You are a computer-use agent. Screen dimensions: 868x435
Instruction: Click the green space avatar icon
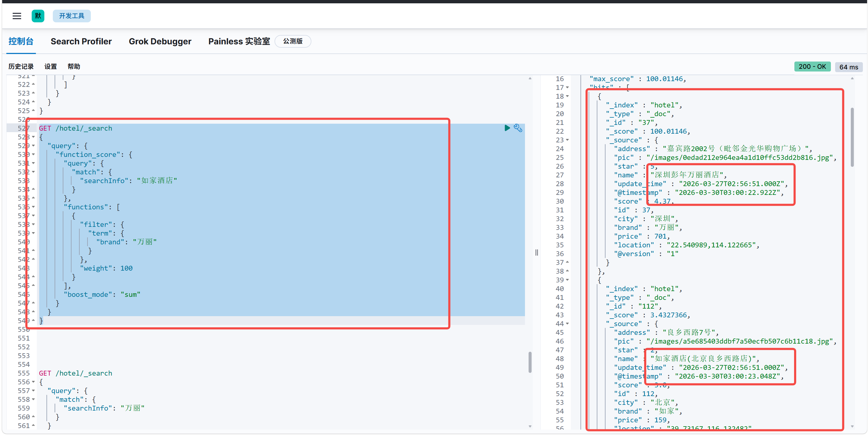pyautogui.click(x=38, y=16)
